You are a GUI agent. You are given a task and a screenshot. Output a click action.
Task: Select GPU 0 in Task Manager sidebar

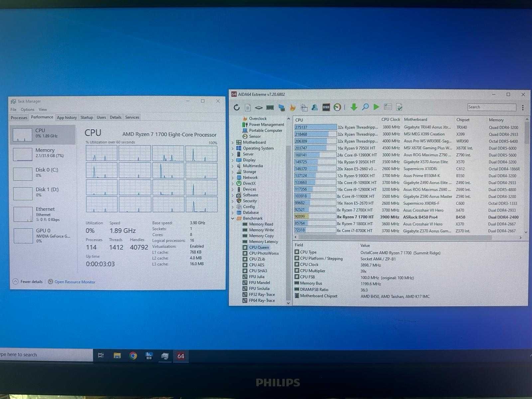(43, 235)
